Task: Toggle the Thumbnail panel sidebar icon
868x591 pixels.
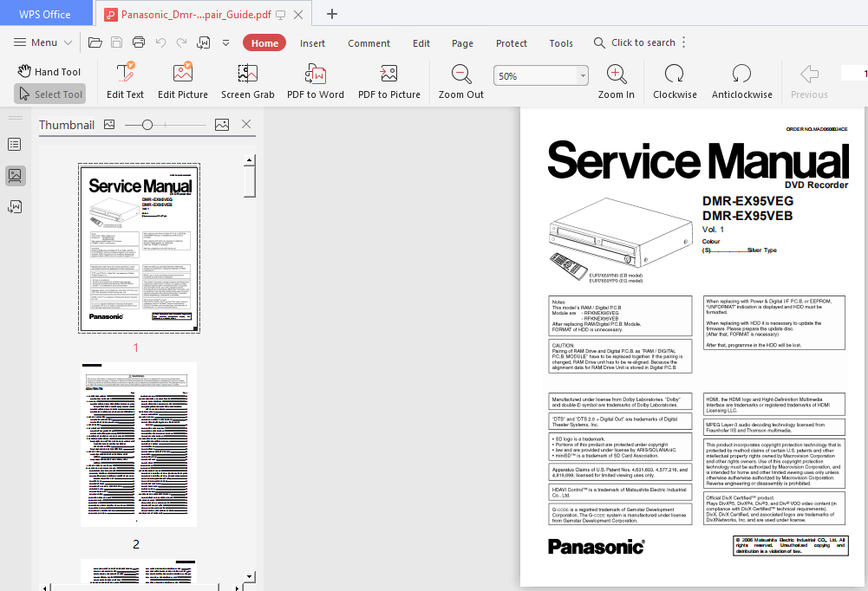Action: (x=15, y=176)
